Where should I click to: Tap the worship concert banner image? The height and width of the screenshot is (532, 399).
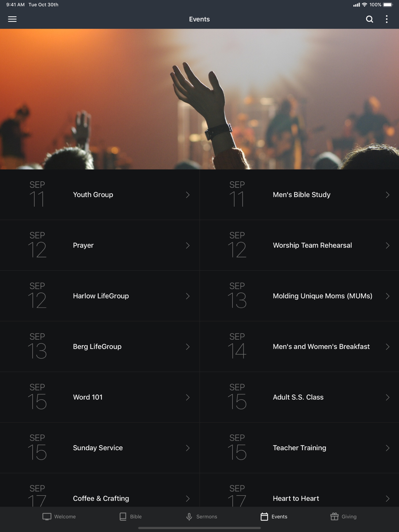199,99
